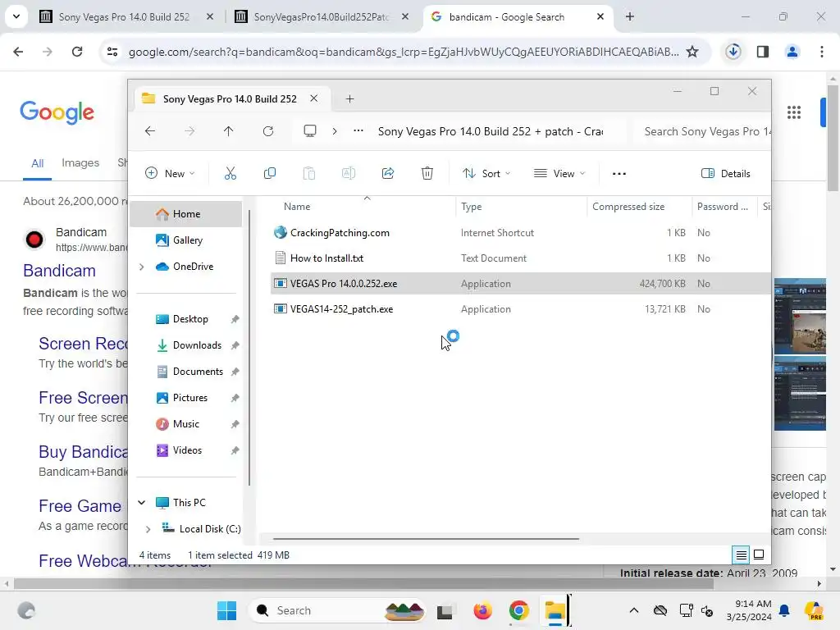
Task: Open Chrome tab search dropdown arrow
Action: pyautogui.click(x=16, y=16)
